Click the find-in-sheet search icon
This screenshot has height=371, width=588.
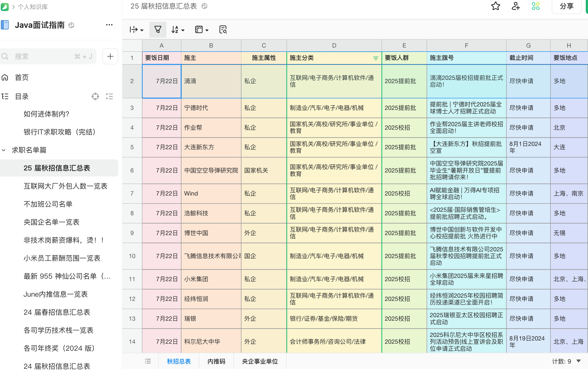(x=223, y=30)
